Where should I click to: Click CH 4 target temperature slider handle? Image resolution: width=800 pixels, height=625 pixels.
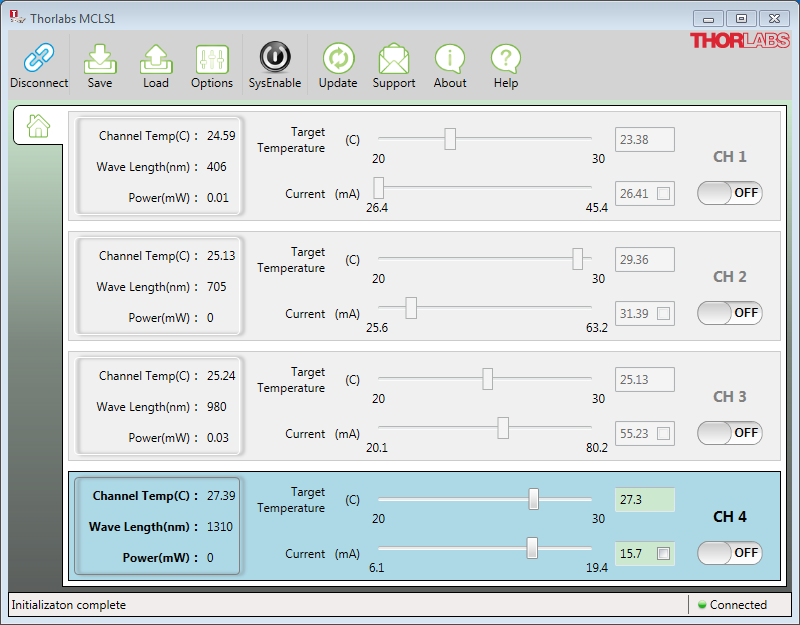click(x=533, y=499)
